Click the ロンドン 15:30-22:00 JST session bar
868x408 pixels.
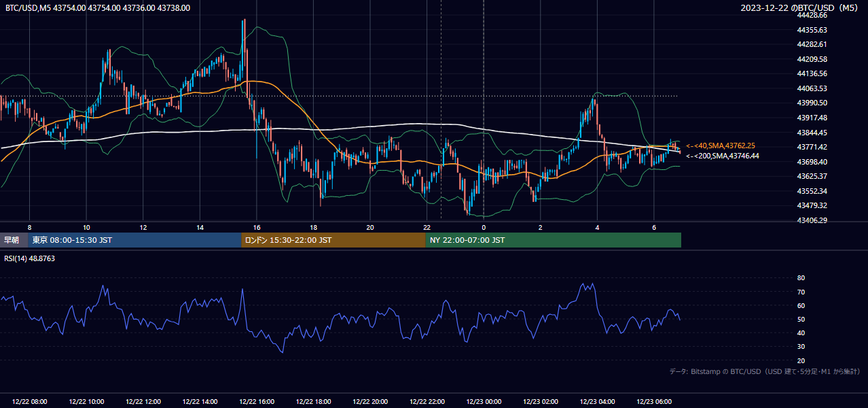[x=333, y=240]
